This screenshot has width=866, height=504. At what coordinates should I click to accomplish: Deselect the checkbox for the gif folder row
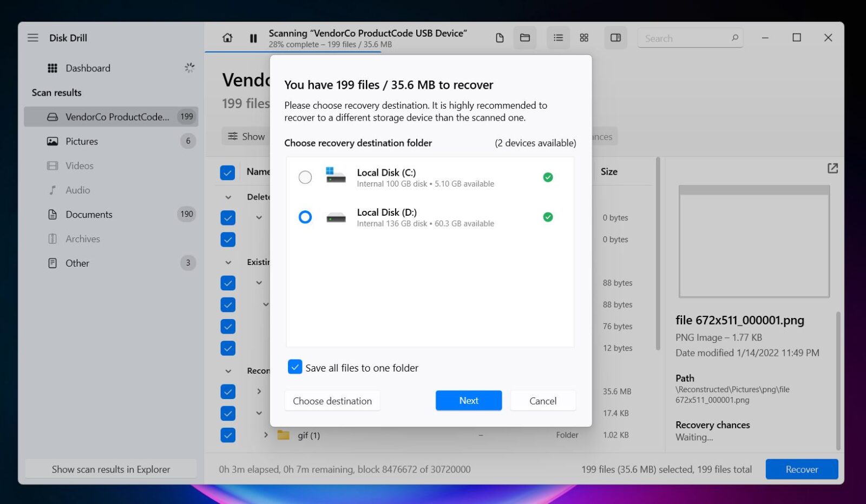pyautogui.click(x=227, y=435)
